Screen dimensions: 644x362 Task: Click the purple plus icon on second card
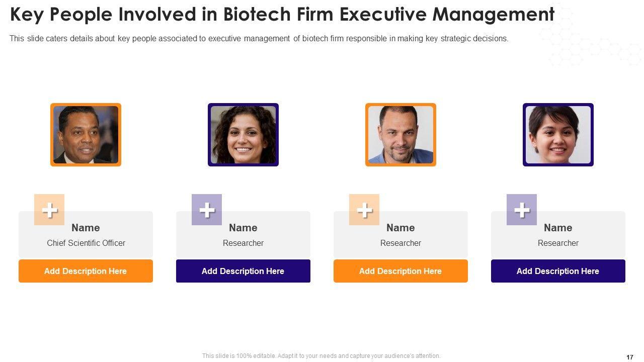(x=207, y=210)
